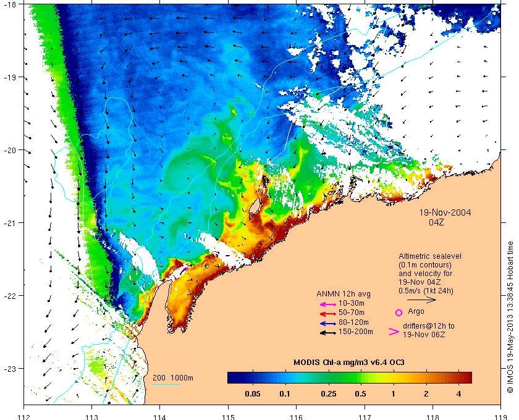Viewport: 519px width, 420px height.
Task: Click the 'Altimetric sealevel' caption text
Action: coord(429,256)
